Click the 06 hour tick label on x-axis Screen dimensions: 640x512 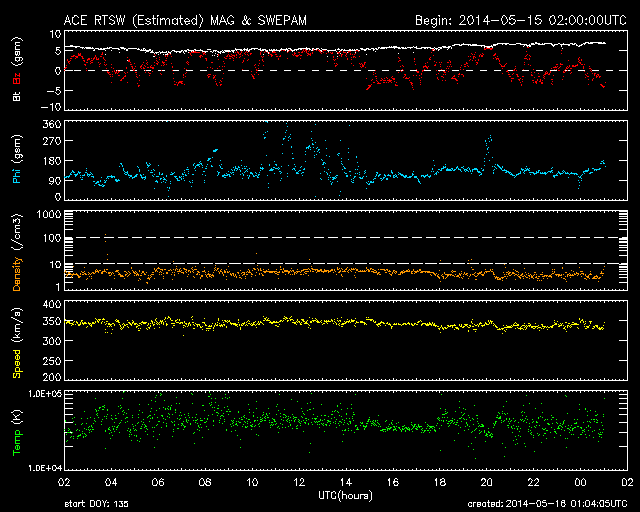pyautogui.click(x=158, y=483)
